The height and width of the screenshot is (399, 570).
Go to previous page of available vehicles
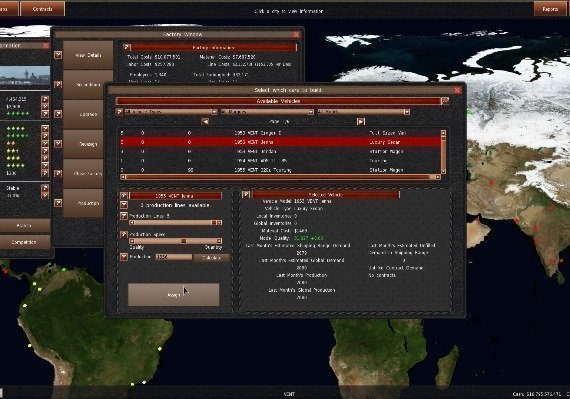[x=205, y=121]
